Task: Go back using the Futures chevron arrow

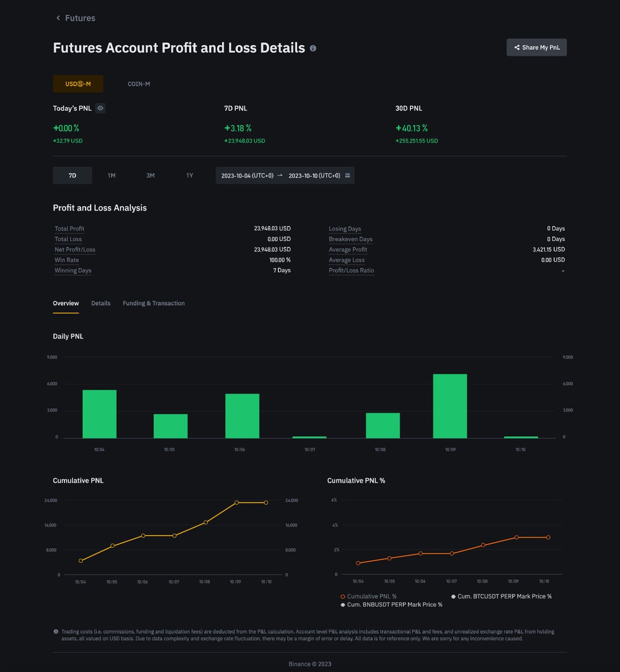Action: pyautogui.click(x=58, y=18)
